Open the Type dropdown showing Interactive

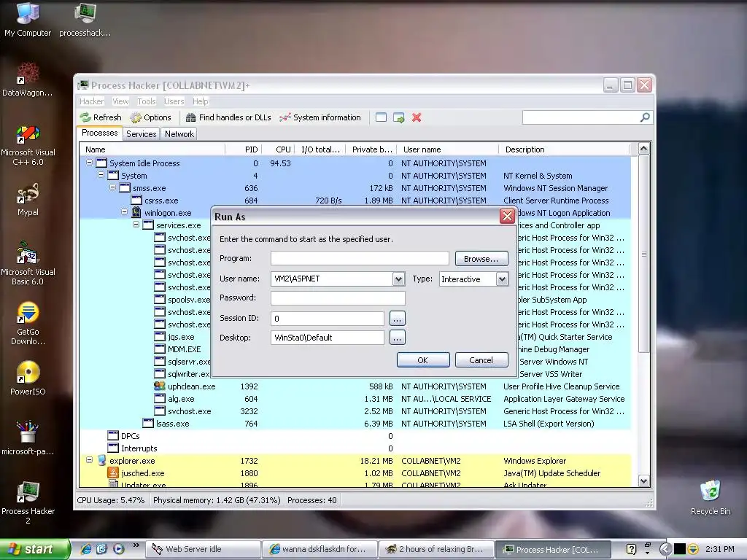pyautogui.click(x=502, y=279)
